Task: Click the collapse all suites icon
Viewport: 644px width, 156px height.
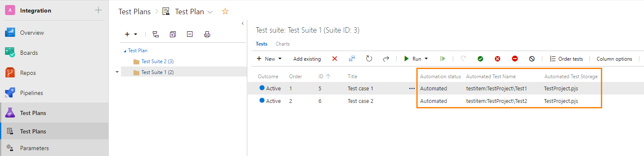Action: pyautogui.click(x=190, y=34)
